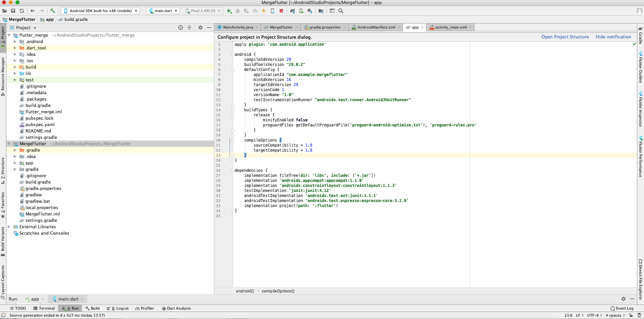The height and width of the screenshot is (319, 644).
Task: Switch to MergeFlutter editor tab
Action: coord(281,27)
